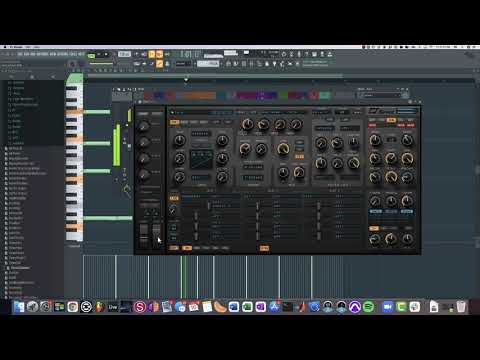480x360 pixels.
Task: Open the pink S app in the dock
Action: point(140,307)
